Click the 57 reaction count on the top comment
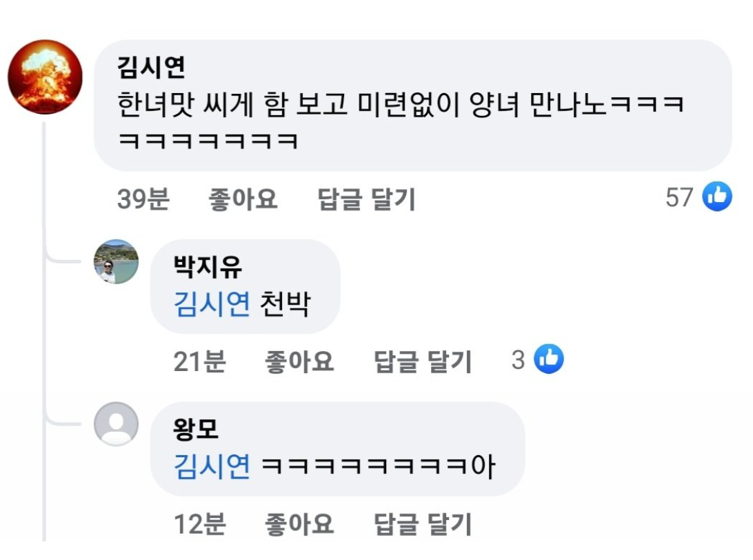 tap(679, 198)
